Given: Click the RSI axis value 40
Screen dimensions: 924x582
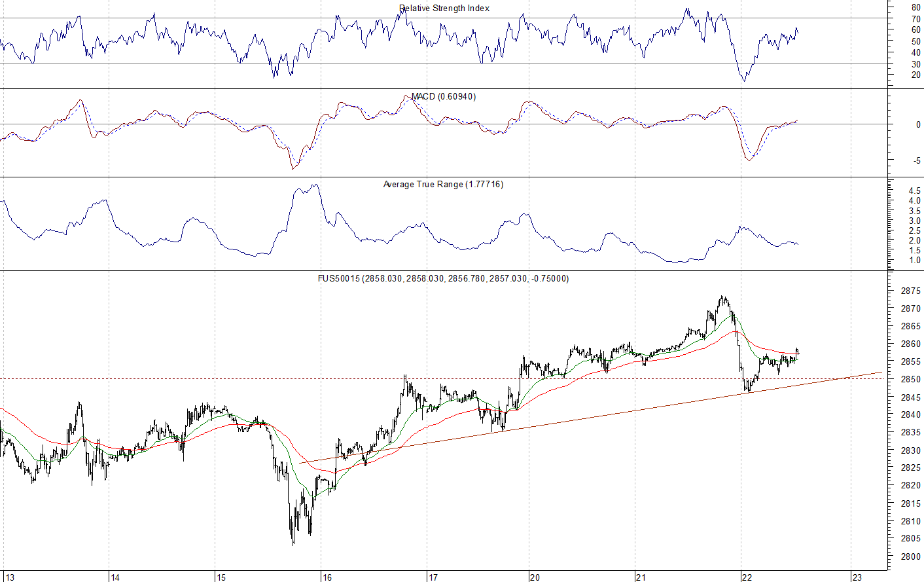Looking at the screenshot, I should [916, 52].
